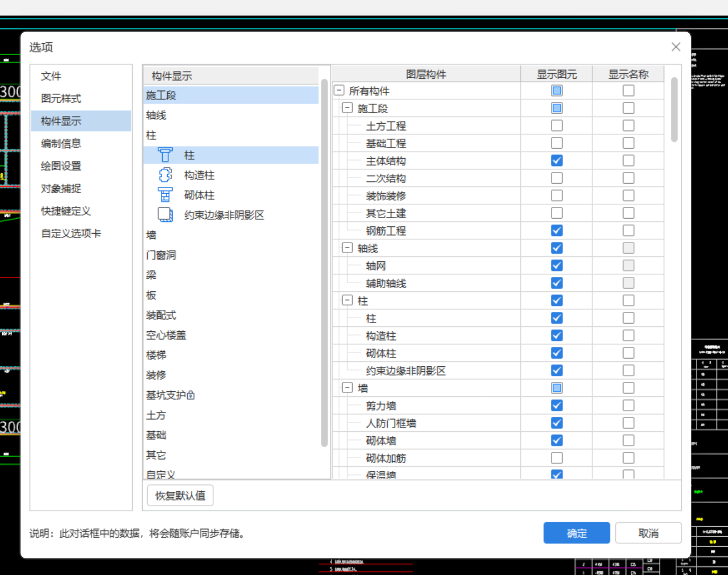Image resolution: width=728 pixels, height=575 pixels.
Task: Select the 构件显示 options page
Action: pos(81,121)
